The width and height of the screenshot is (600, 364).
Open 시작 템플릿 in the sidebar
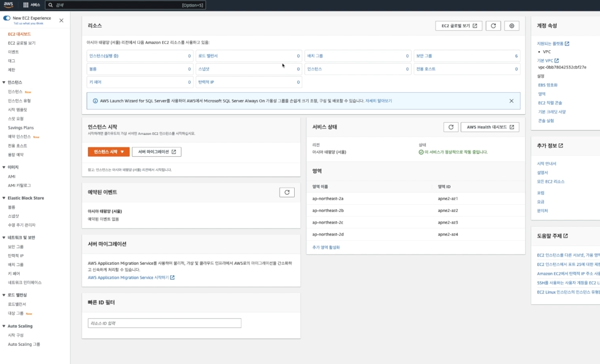pos(17,109)
